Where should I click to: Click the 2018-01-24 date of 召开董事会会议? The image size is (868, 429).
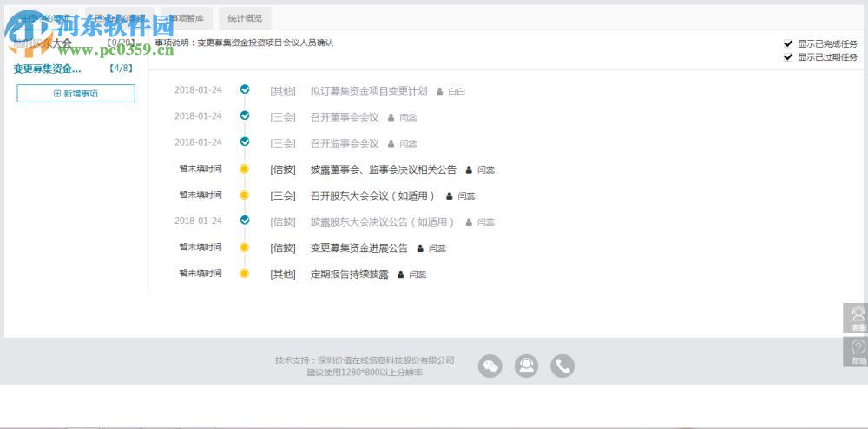[198, 115]
